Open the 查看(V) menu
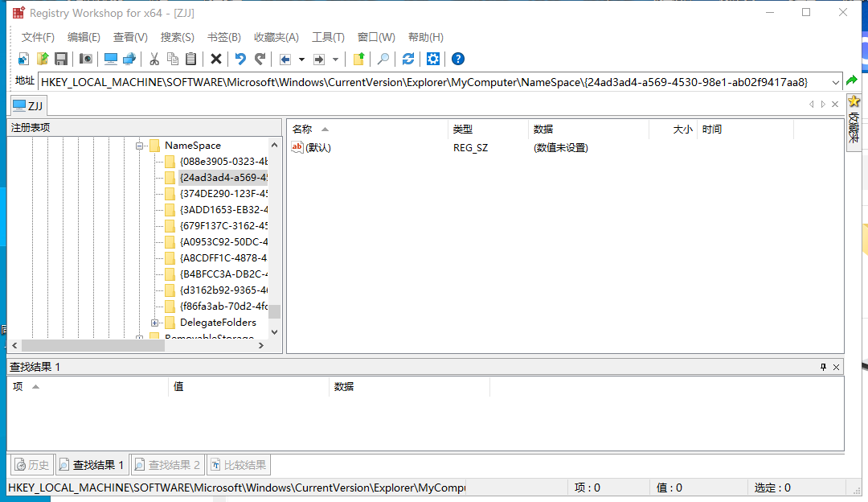Screen dimensions: 868x502 tap(130, 37)
